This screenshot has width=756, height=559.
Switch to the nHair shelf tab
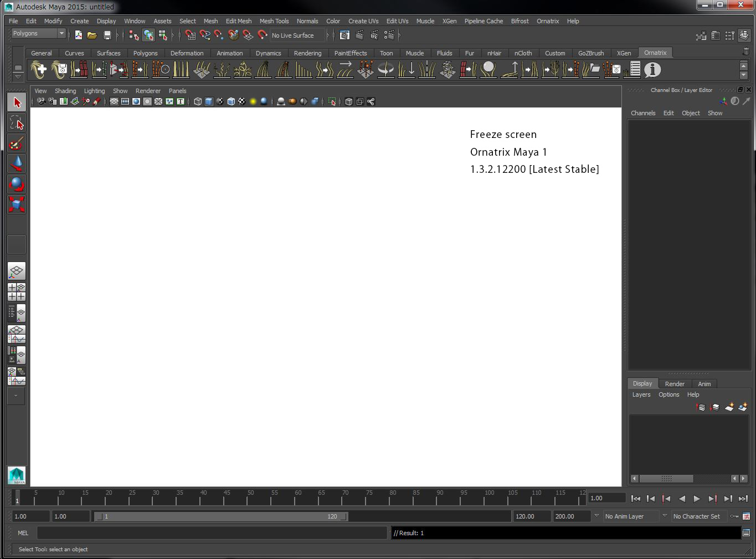click(494, 53)
